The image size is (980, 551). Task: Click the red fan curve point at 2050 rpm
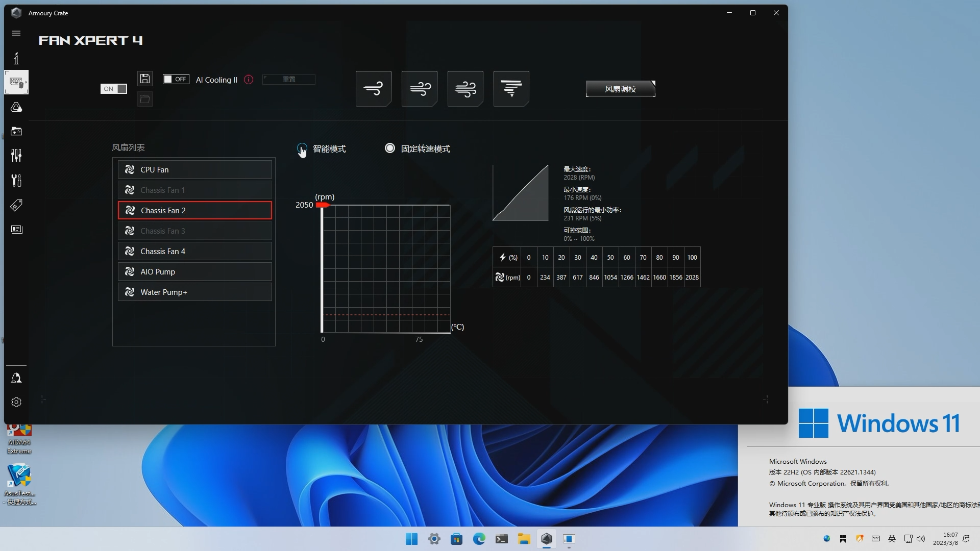pyautogui.click(x=323, y=205)
